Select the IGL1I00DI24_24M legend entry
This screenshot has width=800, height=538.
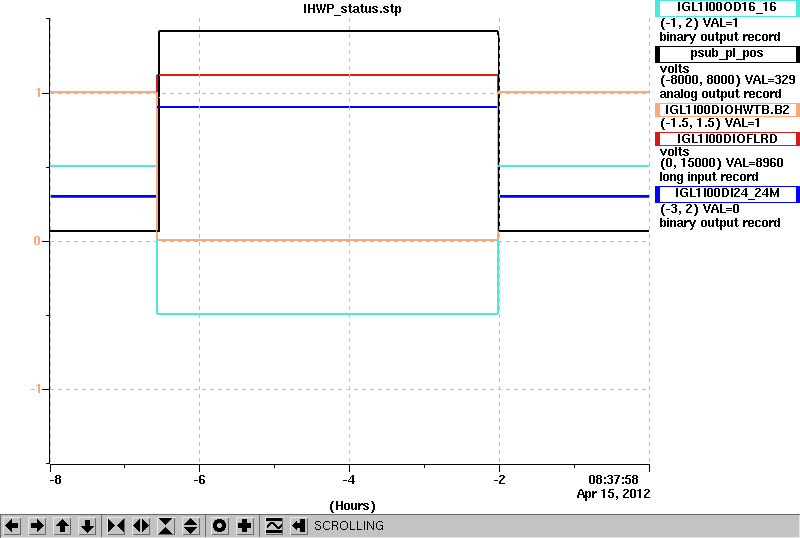pyautogui.click(x=727, y=193)
